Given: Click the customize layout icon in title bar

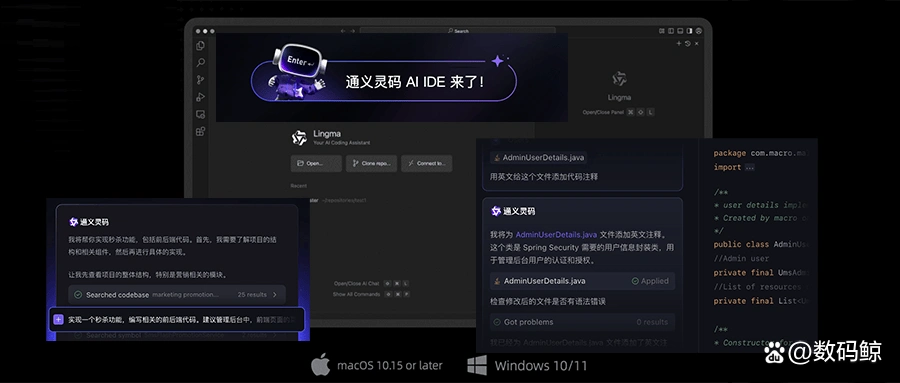Looking at the screenshot, I should point(662,31).
